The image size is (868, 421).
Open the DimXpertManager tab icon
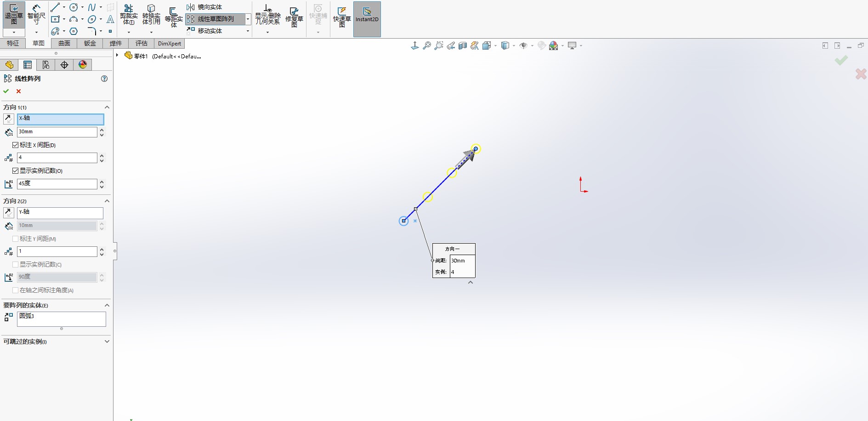click(64, 65)
